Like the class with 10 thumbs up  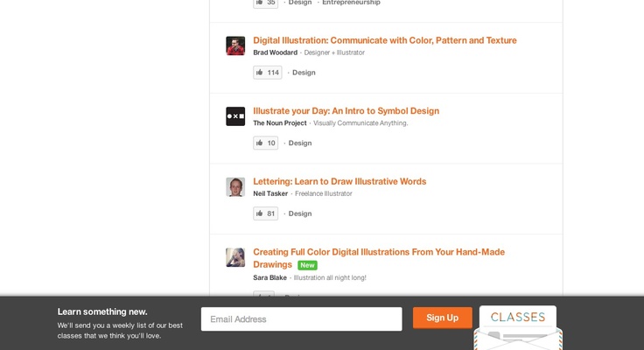[265, 143]
